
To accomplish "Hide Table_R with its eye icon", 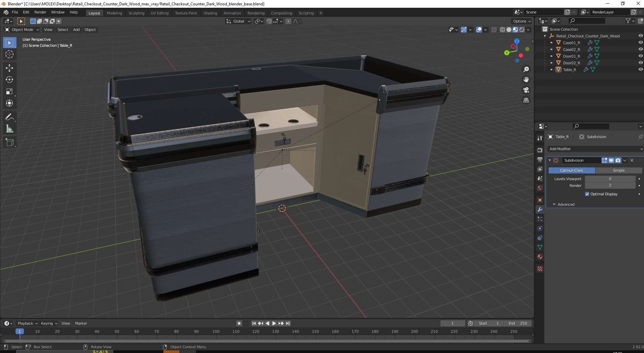I will (640, 69).
